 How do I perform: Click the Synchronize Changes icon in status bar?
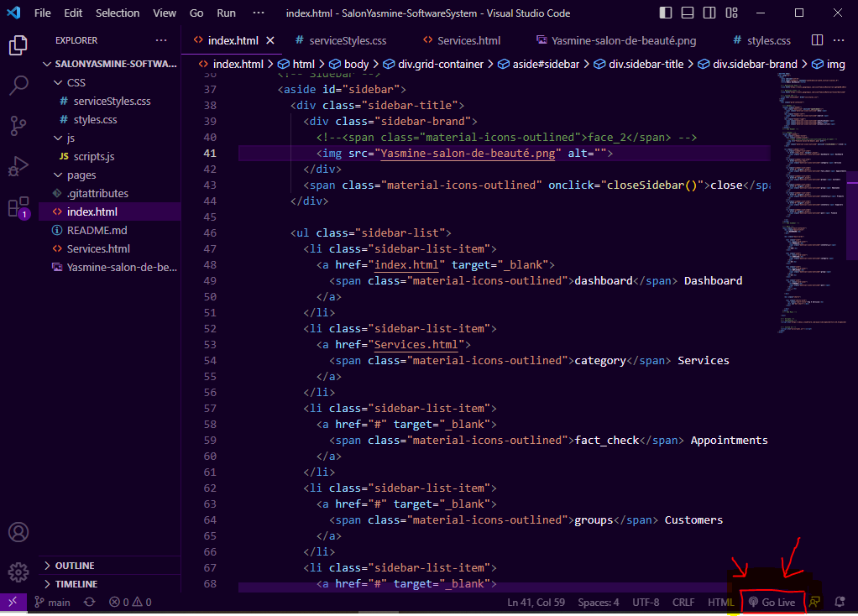[89, 602]
